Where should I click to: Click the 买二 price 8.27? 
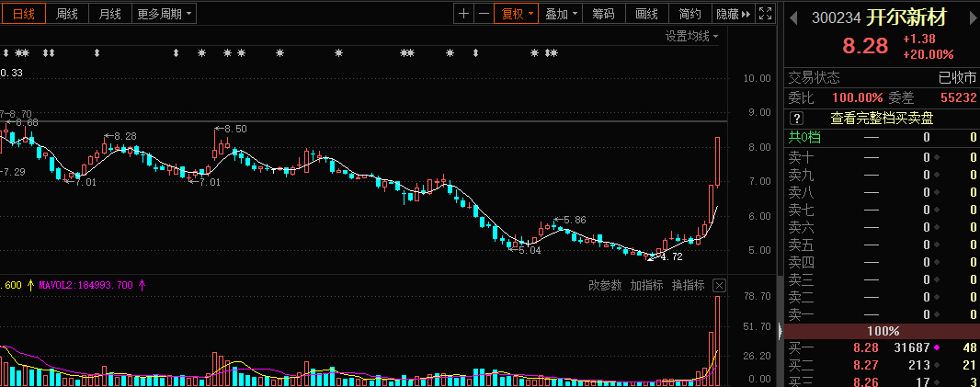point(866,365)
